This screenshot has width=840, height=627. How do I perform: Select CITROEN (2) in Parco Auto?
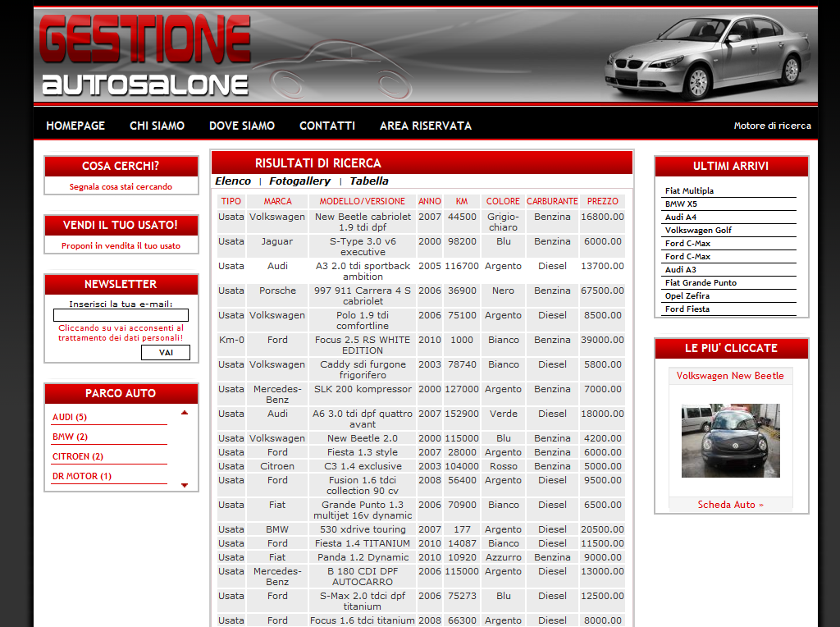tap(78, 456)
